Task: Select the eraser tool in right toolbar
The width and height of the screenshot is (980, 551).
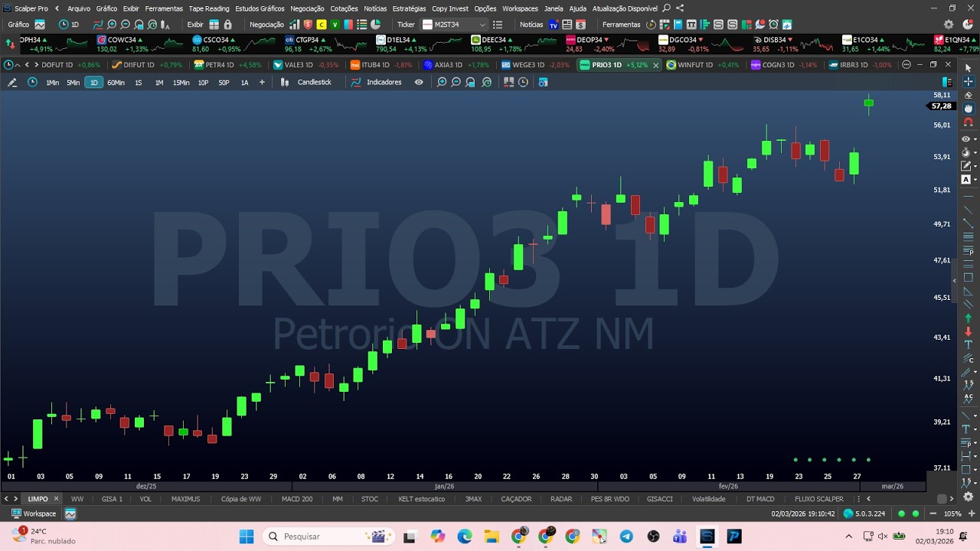Action: click(968, 95)
